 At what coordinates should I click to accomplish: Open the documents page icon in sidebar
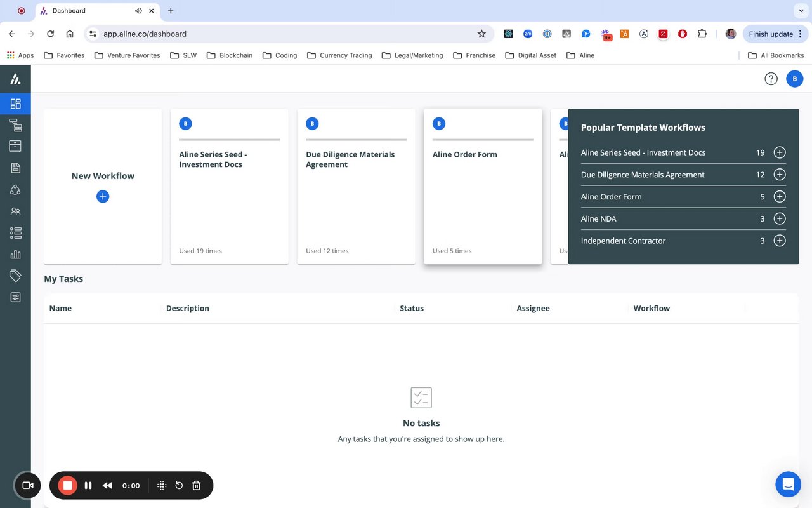point(15,168)
